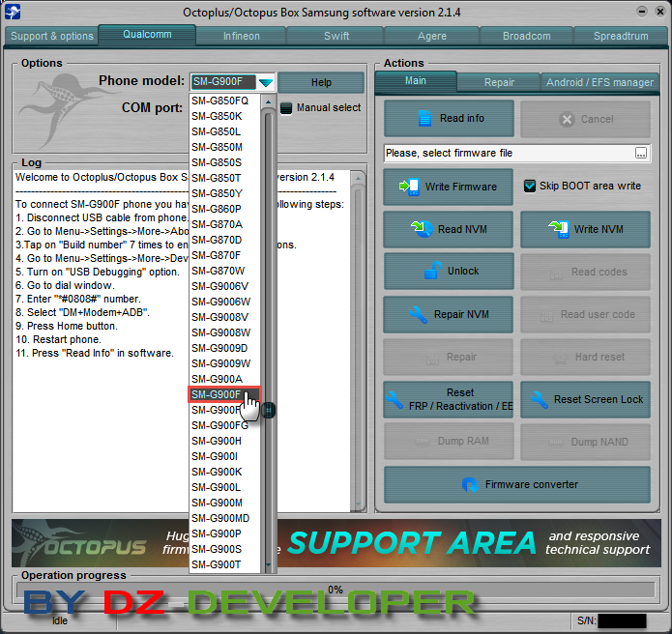Switch to the Spreadtrum tab
Viewport: 672px width, 634px height.
[621, 36]
